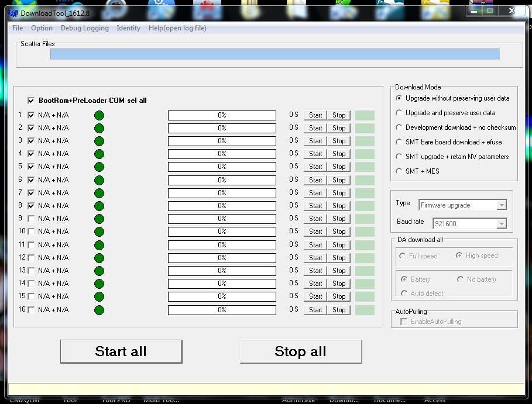Image resolution: width=532 pixels, height=404 pixels.
Task: Uncheck the port 4 N/A + N/A checkbox
Action: (31, 154)
